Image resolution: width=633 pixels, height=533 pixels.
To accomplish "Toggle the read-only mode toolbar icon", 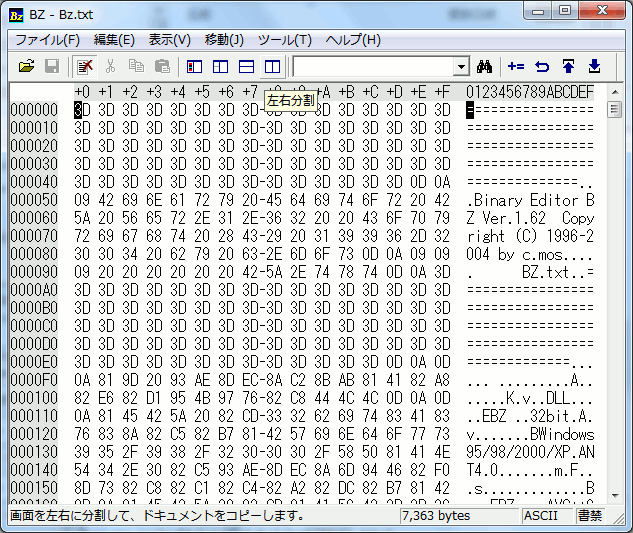I will [x=85, y=66].
